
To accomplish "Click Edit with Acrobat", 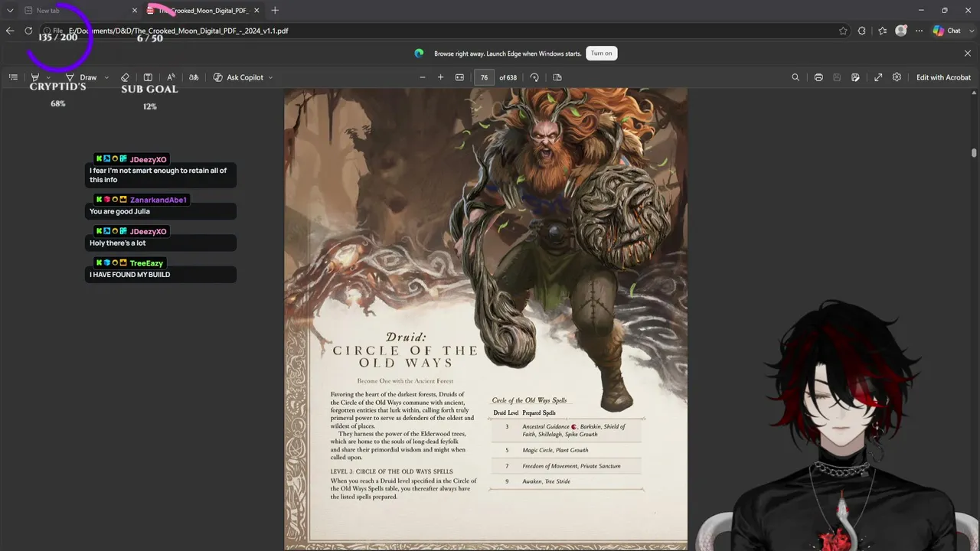I will click(x=943, y=77).
